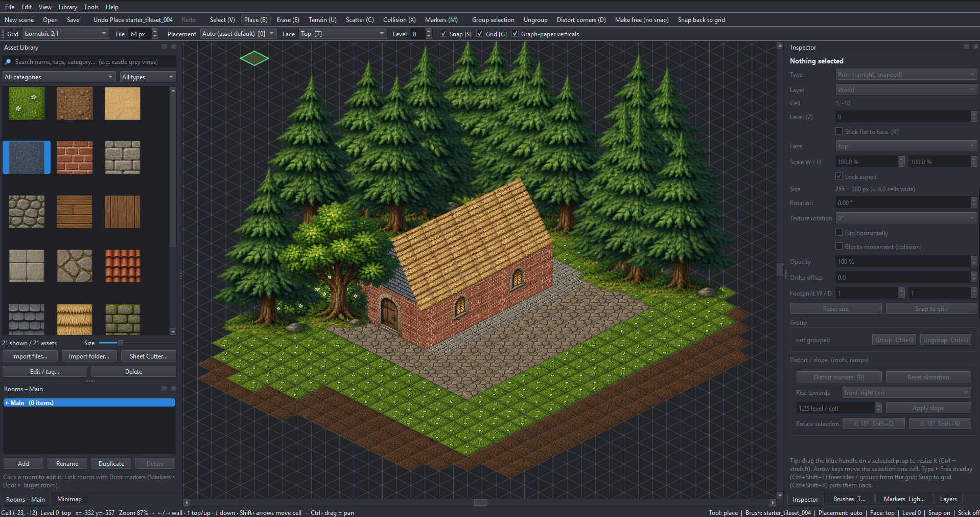Float the Asset Library panel
The width and height of the screenshot is (980, 517).
click(164, 47)
